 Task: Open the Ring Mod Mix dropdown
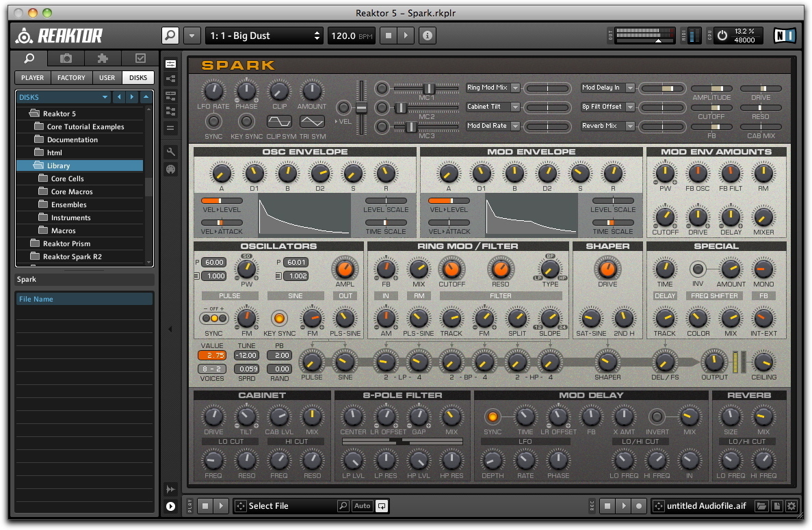coord(493,88)
